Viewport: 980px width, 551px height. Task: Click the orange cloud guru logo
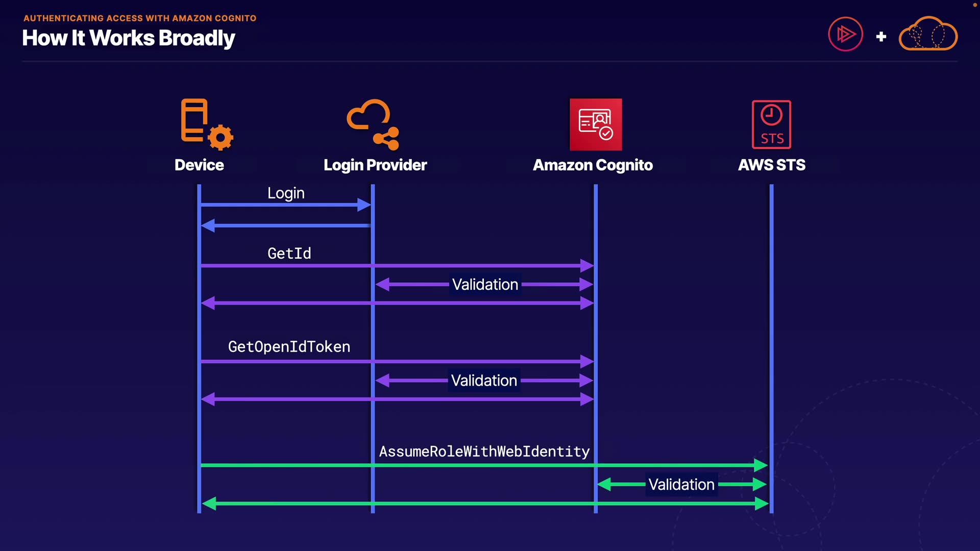[x=928, y=35]
